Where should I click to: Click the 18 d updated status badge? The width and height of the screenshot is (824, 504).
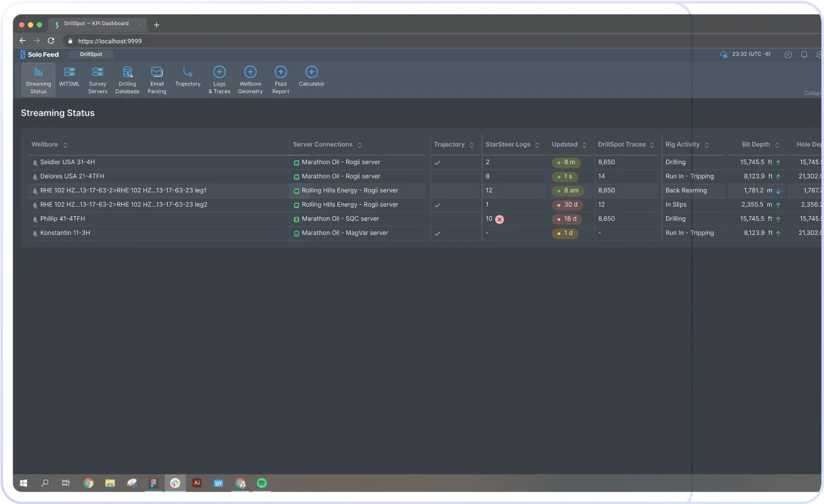tap(567, 219)
